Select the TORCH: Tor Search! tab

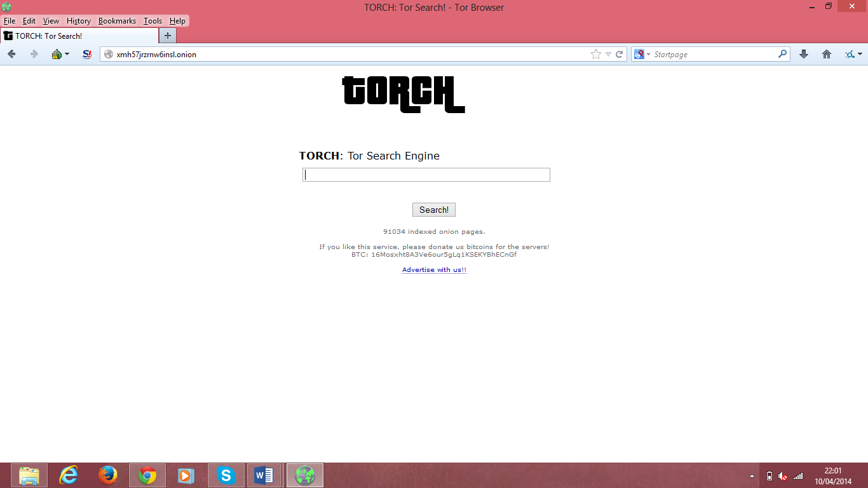point(79,36)
